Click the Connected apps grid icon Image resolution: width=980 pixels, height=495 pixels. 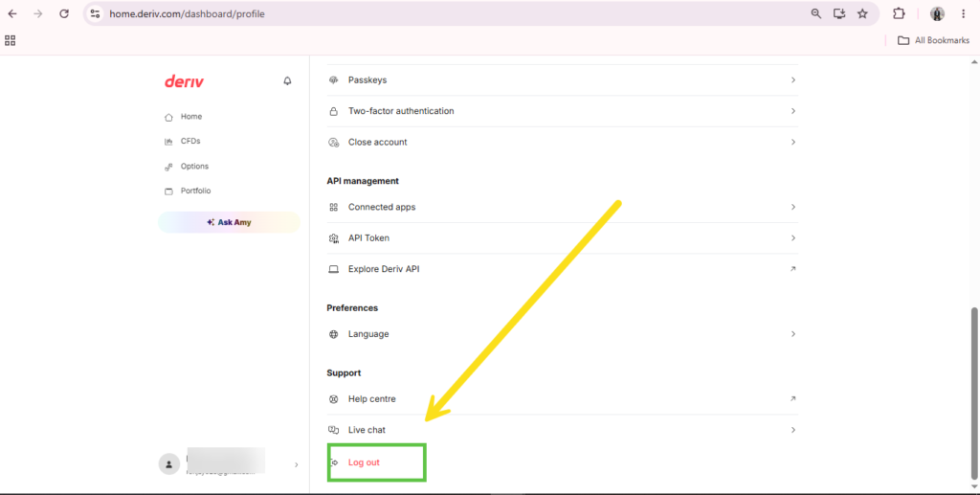coord(334,207)
